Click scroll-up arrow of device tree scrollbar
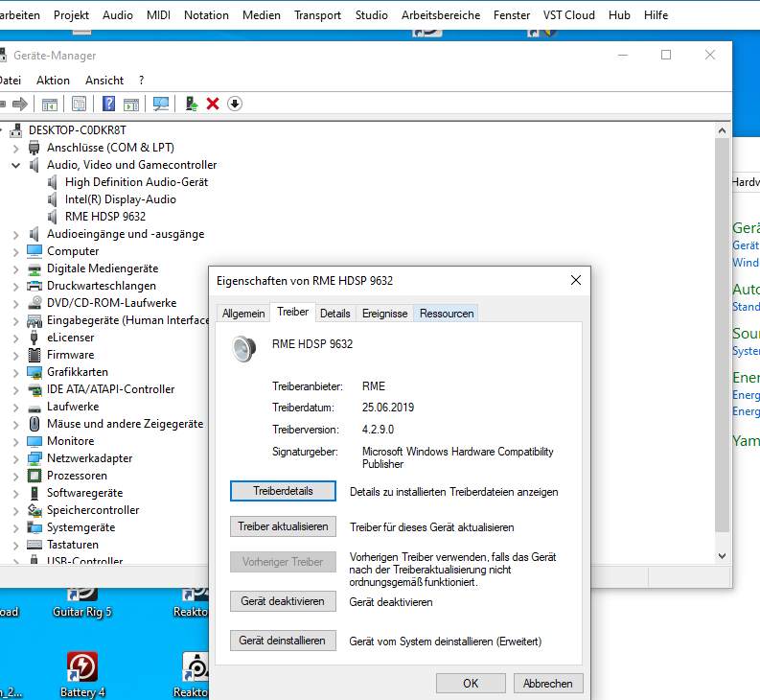Screen dimensions: 760x700 point(722,130)
